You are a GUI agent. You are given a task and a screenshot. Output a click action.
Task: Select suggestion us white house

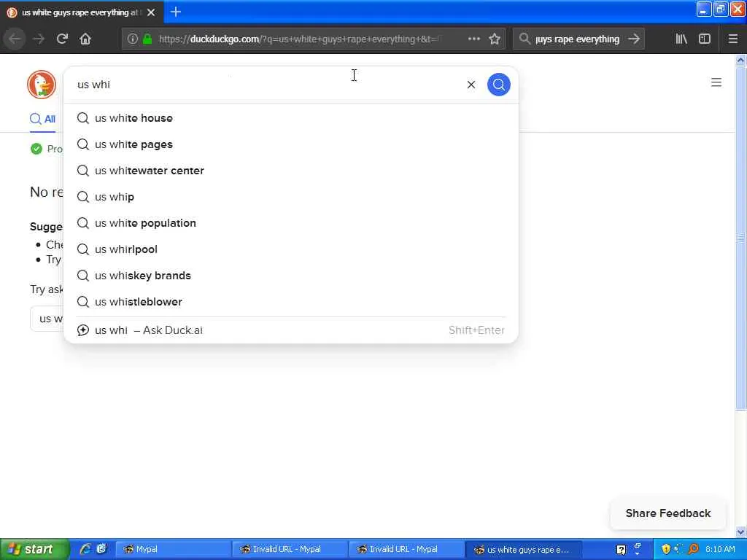(x=290, y=117)
